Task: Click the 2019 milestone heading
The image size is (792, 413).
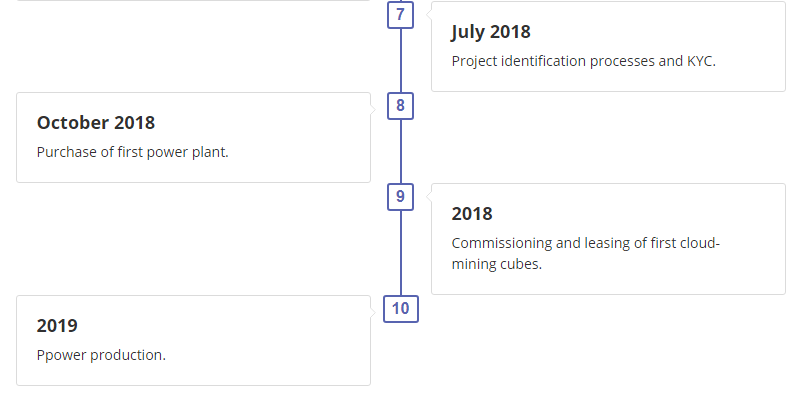Action: pos(57,326)
